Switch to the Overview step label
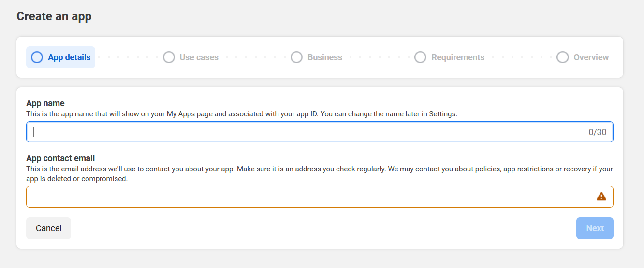Screen dimensions: 644x268 click(x=591, y=57)
